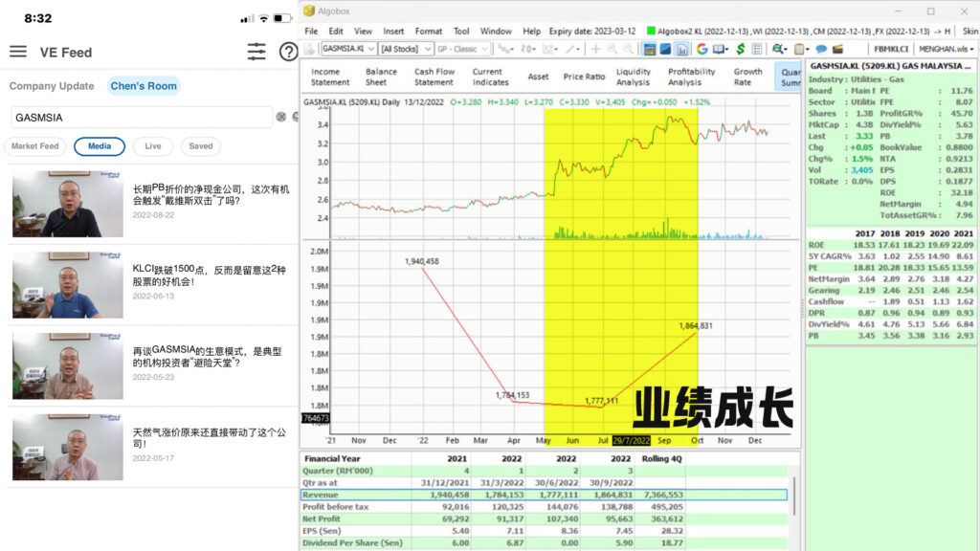Click the green dollar sign icon
This screenshot has height=551, width=980.
tap(741, 49)
